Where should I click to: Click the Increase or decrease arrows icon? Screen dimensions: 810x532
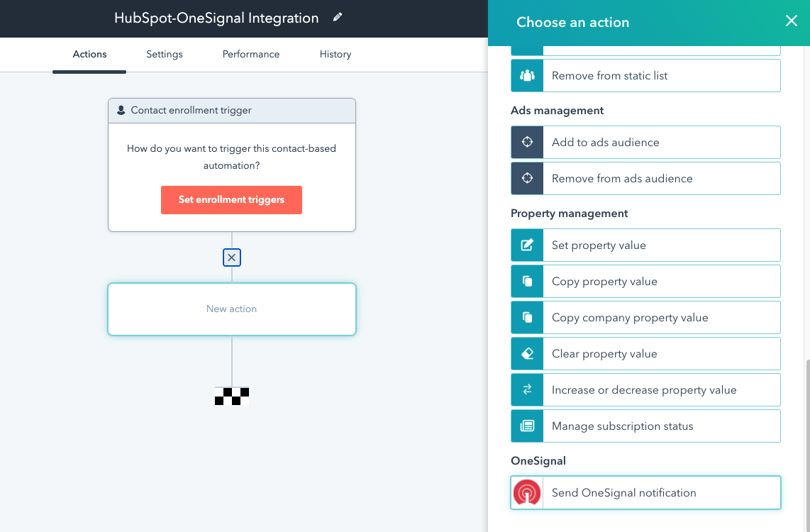(527, 389)
